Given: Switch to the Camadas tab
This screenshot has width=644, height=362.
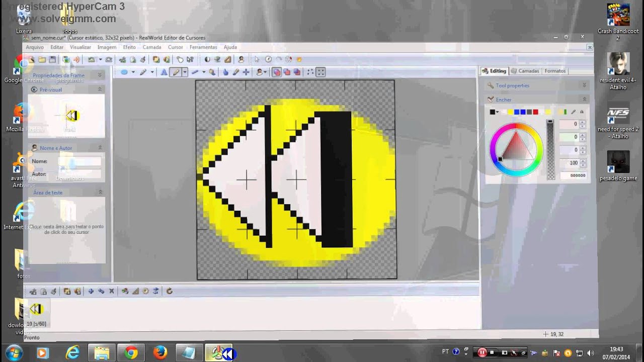Looking at the screenshot, I should [x=525, y=71].
